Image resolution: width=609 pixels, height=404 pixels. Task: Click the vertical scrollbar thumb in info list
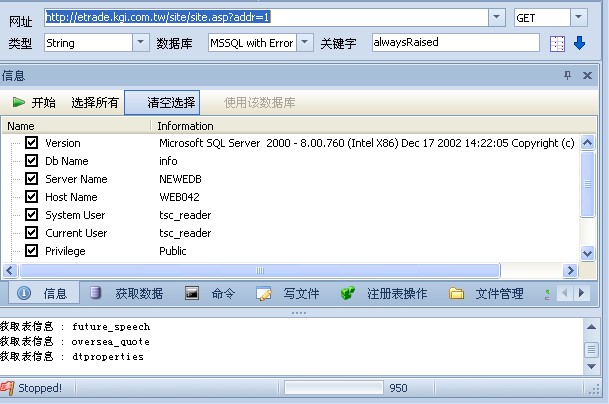[588, 184]
